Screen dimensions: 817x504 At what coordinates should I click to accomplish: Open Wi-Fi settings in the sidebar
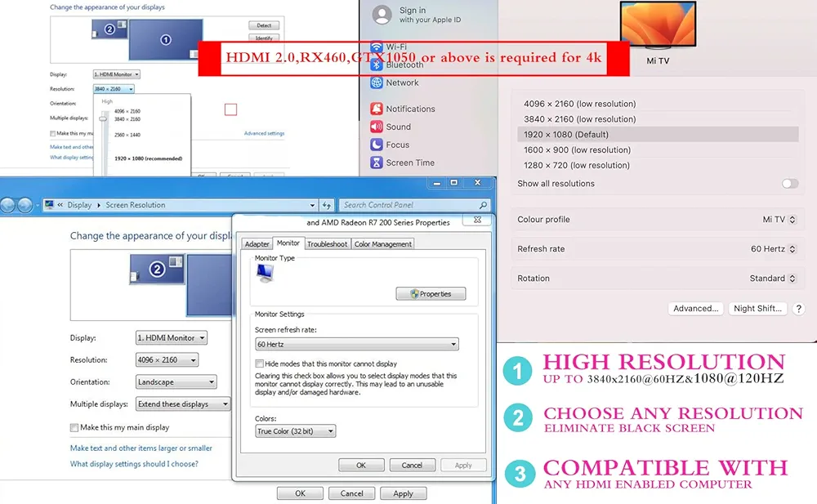click(396, 47)
